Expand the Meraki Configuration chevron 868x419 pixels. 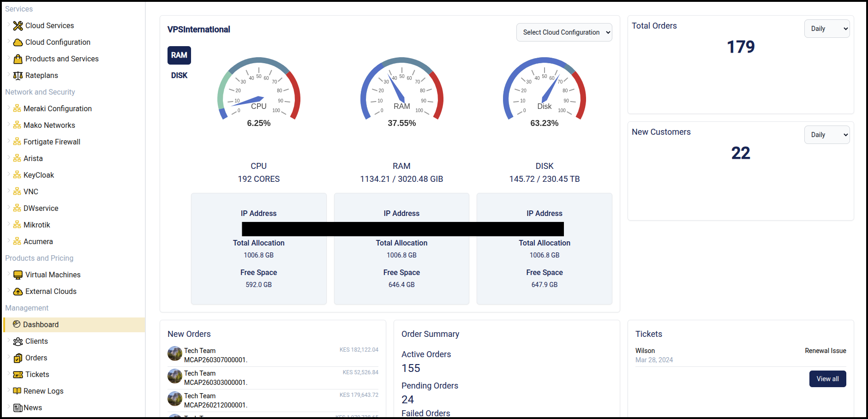click(8, 108)
